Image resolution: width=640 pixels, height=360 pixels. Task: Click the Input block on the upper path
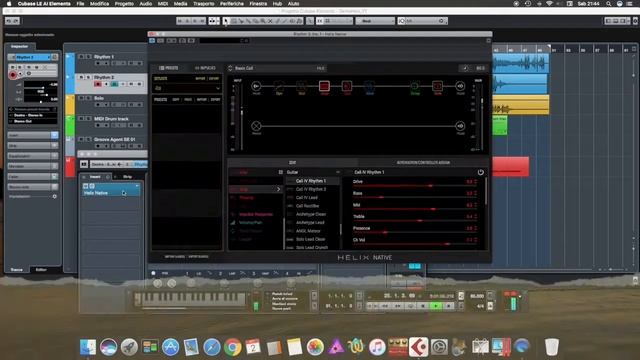click(256, 86)
